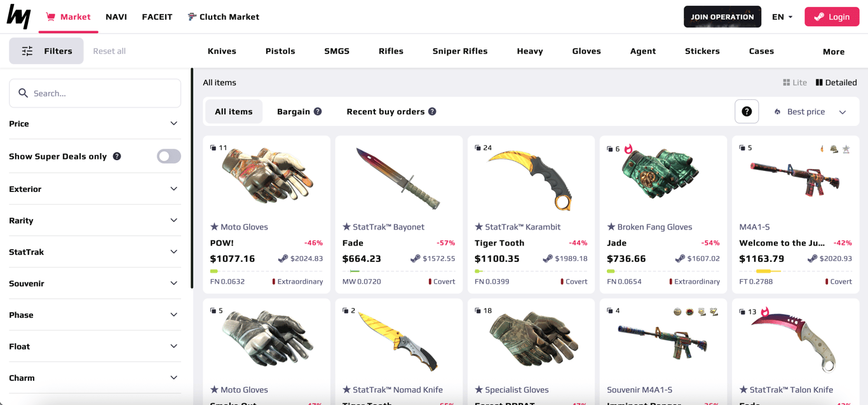Click stack count 24 on Karambit card
Screen dimensions: 868x405
pos(483,148)
